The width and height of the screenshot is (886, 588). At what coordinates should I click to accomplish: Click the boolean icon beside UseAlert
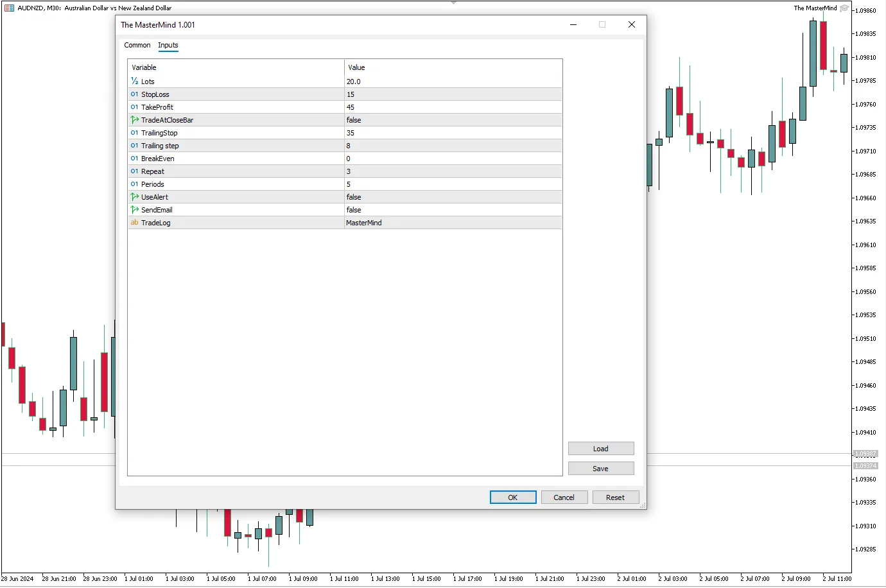[x=135, y=197]
